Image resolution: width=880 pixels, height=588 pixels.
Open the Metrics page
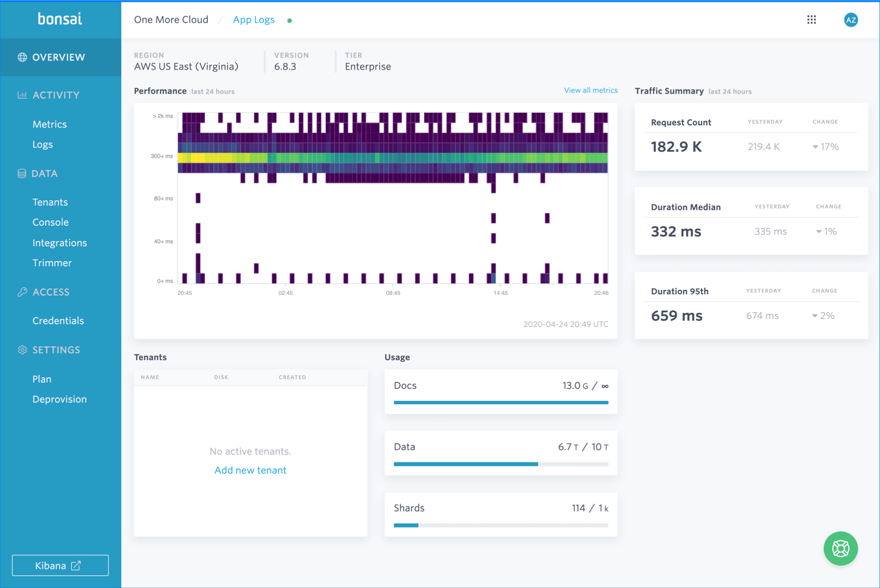49,124
